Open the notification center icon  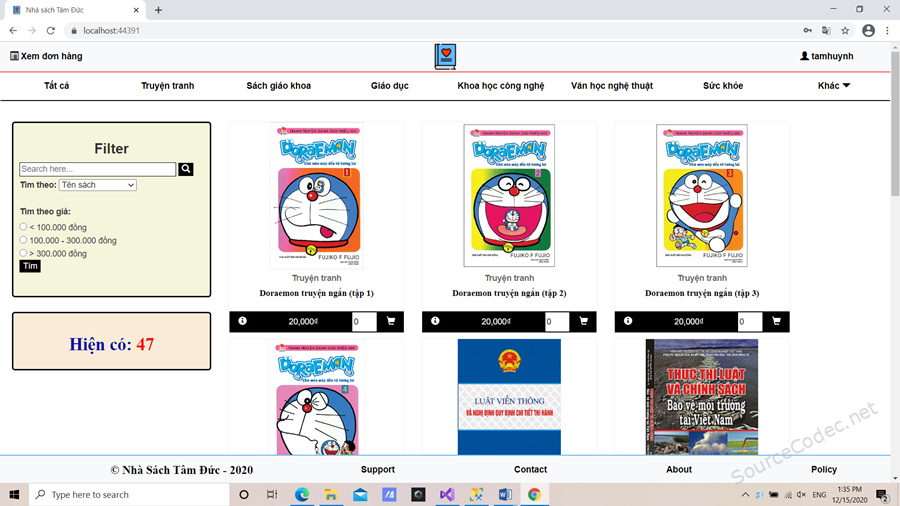883,495
